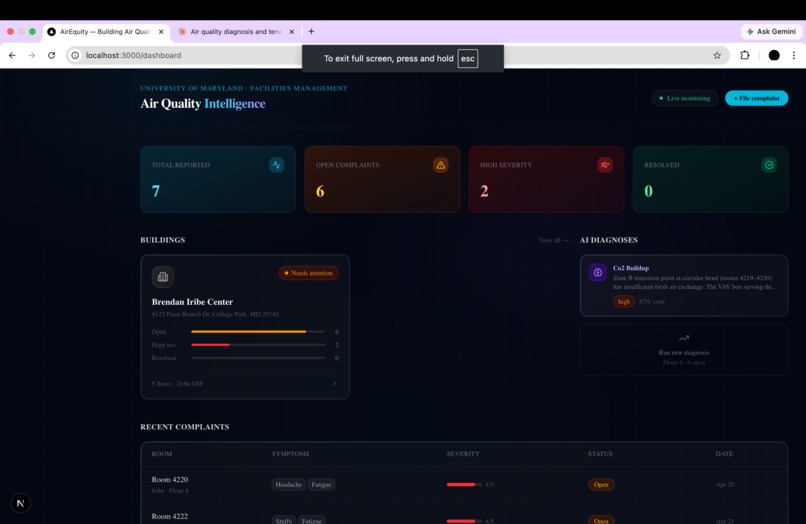Open a new browser tab

click(311, 31)
